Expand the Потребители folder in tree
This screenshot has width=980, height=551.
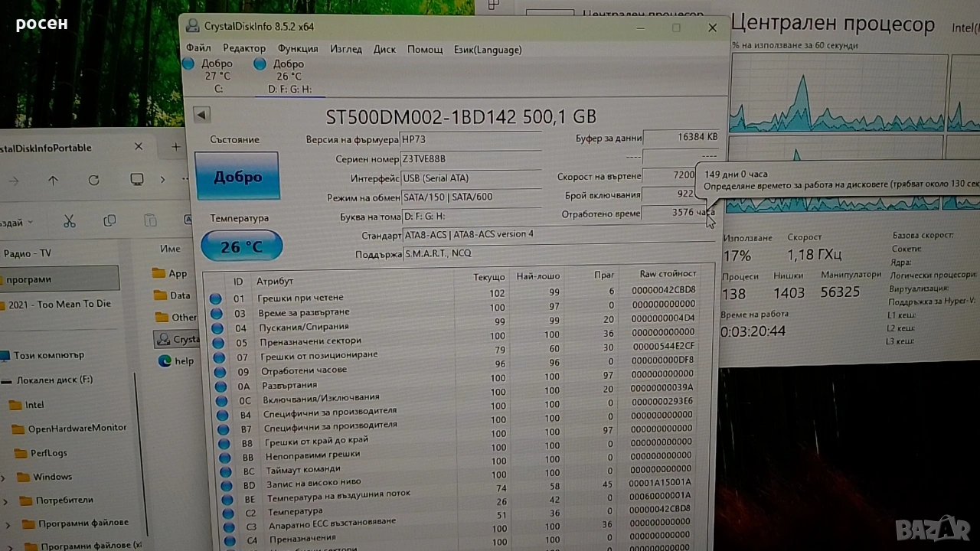click(x=6, y=501)
